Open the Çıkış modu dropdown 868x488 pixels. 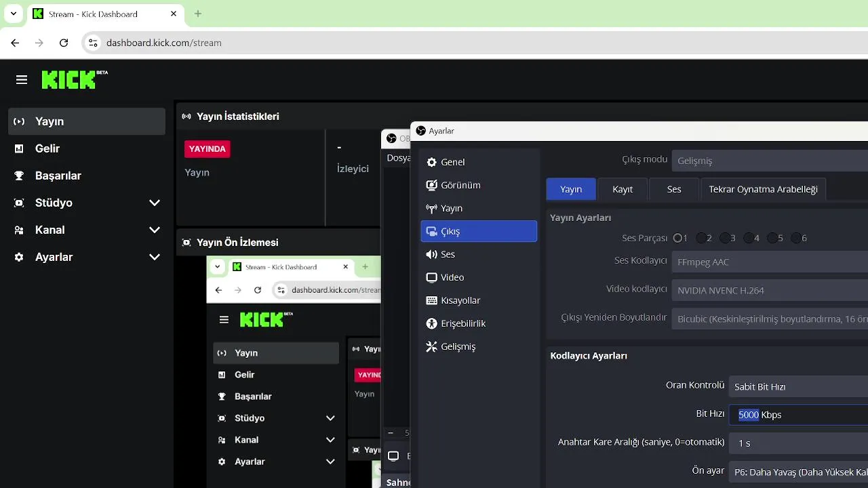click(x=770, y=161)
